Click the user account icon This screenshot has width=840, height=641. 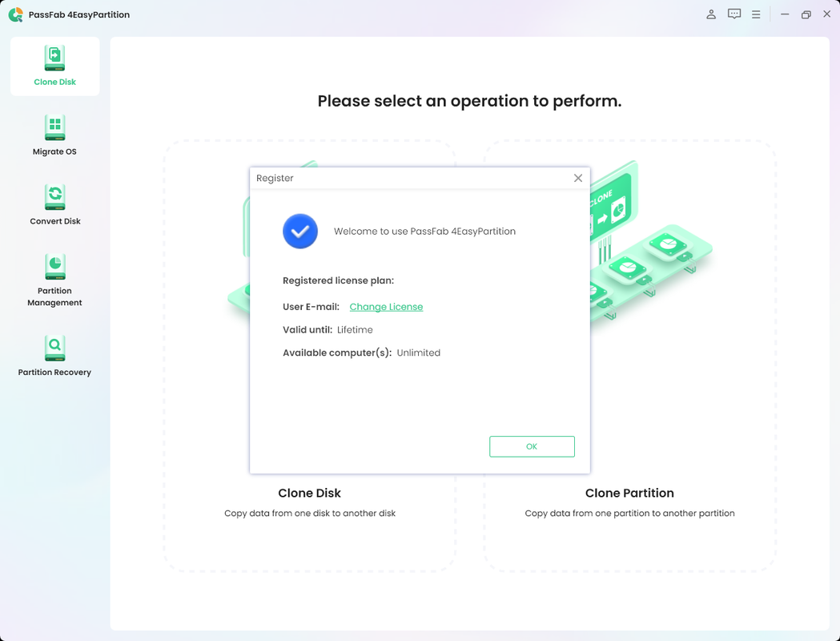(711, 14)
